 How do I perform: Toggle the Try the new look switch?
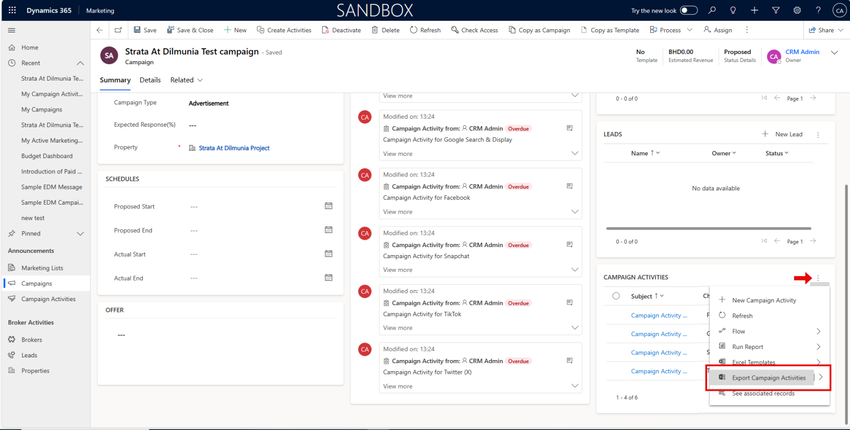point(688,10)
